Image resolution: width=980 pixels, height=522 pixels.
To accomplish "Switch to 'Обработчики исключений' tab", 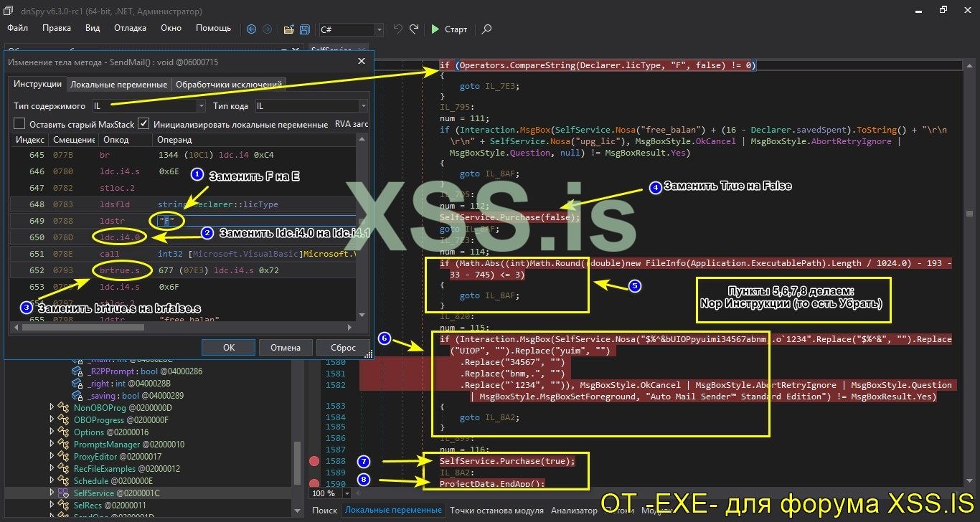I will [229, 84].
